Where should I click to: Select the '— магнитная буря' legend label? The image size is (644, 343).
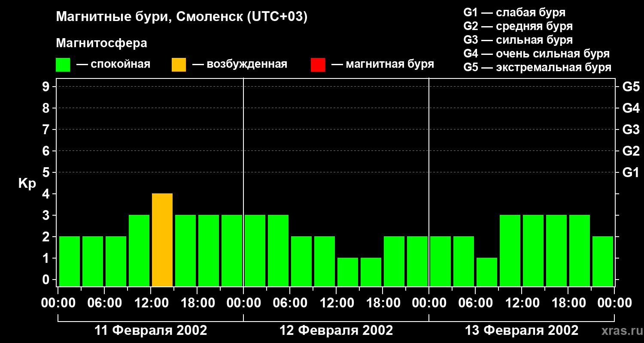tap(383, 64)
